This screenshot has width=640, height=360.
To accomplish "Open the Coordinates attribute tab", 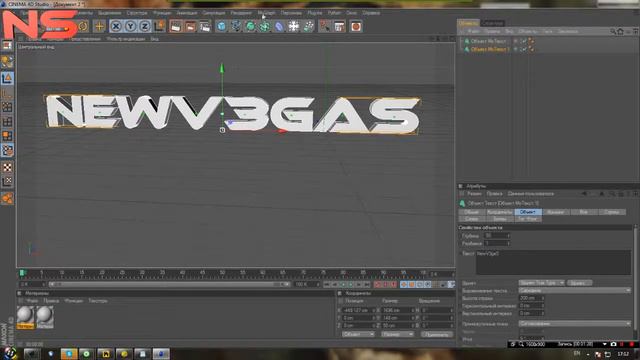I will (x=500, y=212).
